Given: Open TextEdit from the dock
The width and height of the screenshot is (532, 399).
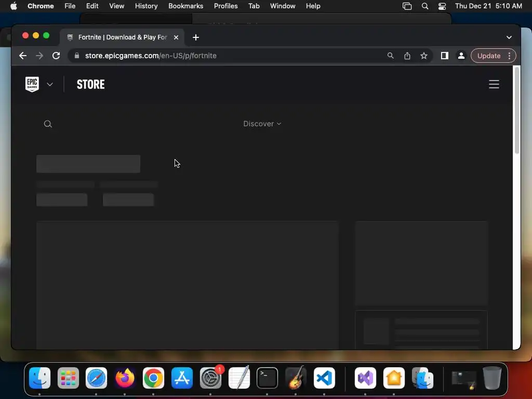Looking at the screenshot, I should pos(239,378).
